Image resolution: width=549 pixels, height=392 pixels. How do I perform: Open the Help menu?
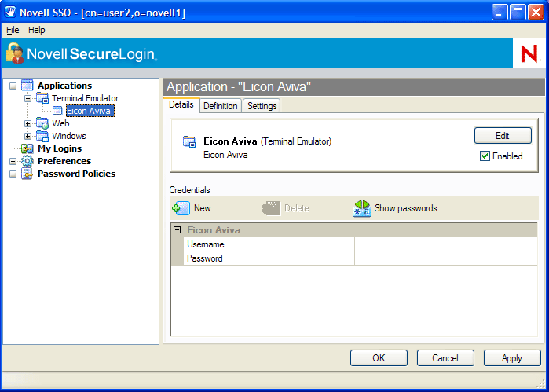point(36,30)
